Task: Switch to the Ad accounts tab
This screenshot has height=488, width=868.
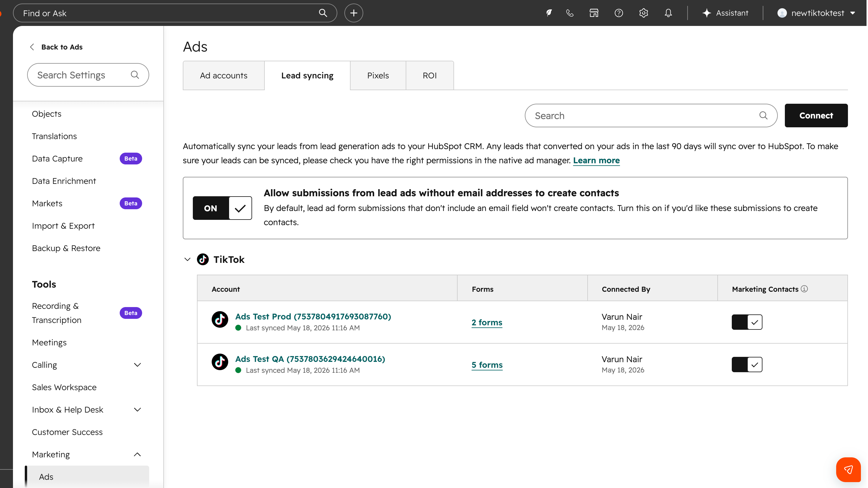Action: pyautogui.click(x=224, y=75)
